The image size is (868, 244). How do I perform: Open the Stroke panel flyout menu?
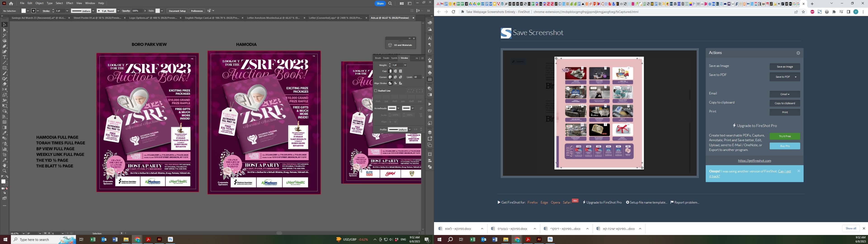click(x=422, y=58)
